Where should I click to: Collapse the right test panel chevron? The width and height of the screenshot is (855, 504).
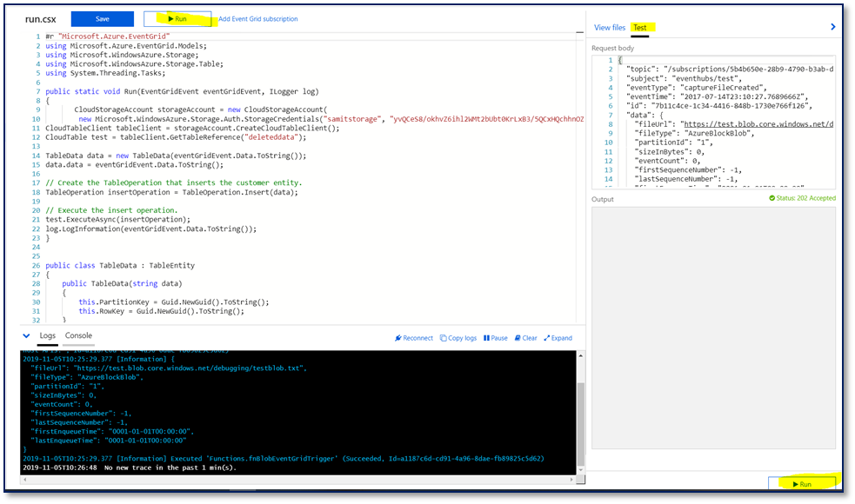tap(832, 27)
